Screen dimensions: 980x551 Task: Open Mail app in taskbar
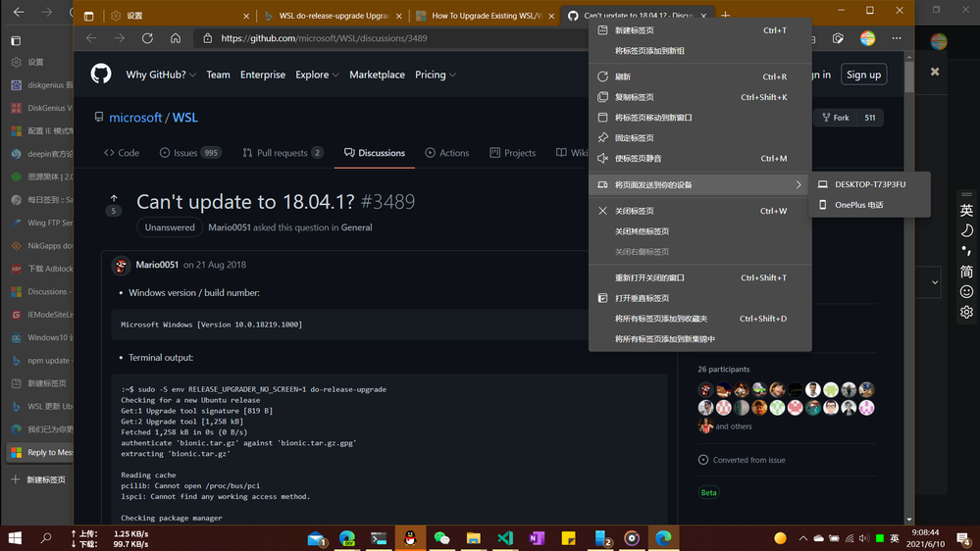pyautogui.click(x=316, y=538)
